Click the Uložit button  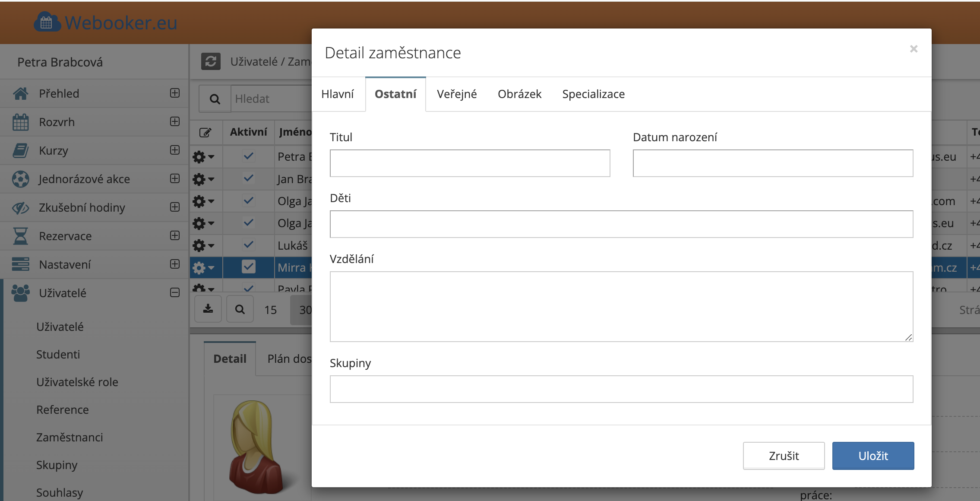pos(873,456)
